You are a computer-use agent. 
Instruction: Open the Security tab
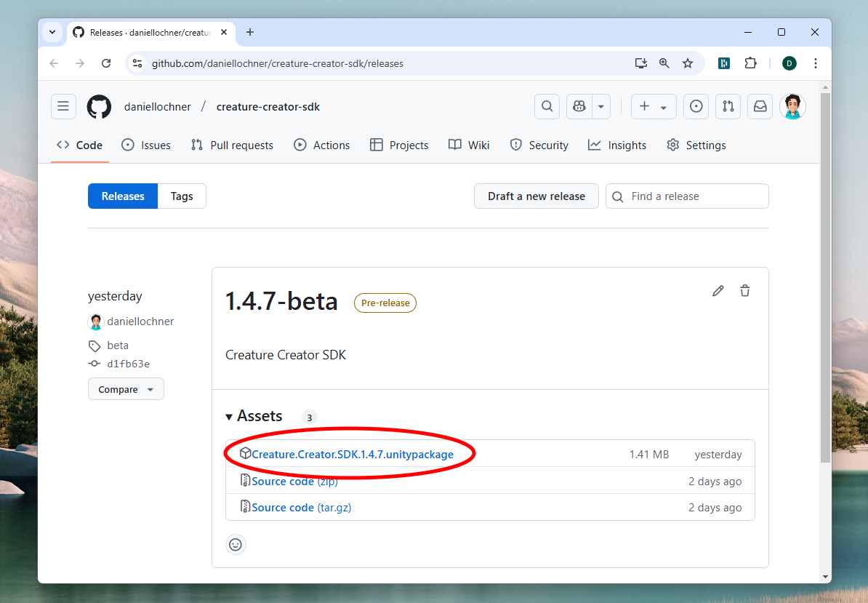pos(539,145)
